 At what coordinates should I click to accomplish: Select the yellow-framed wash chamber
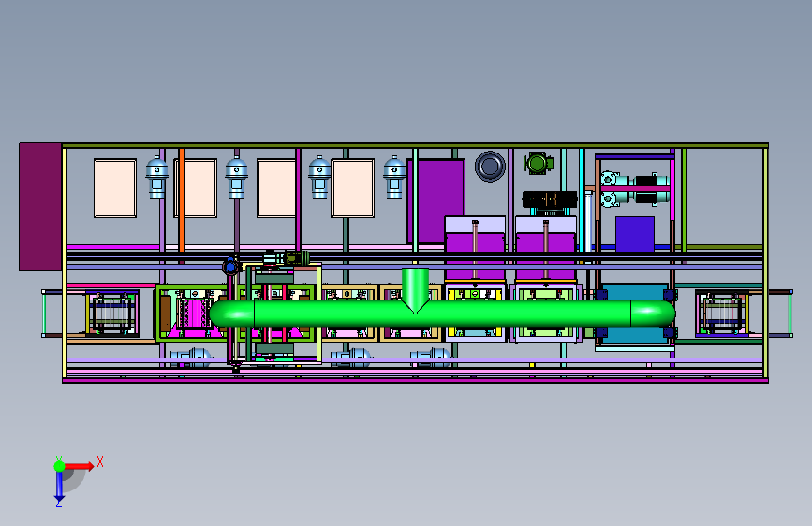(476, 314)
